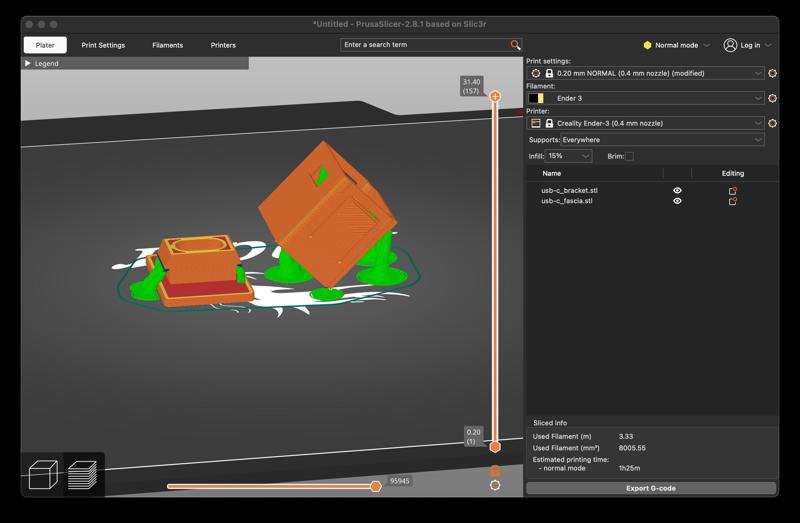Switch to 3D editor view cube icon
The height and width of the screenshot is (523, 800).
(x=42, y=475)
